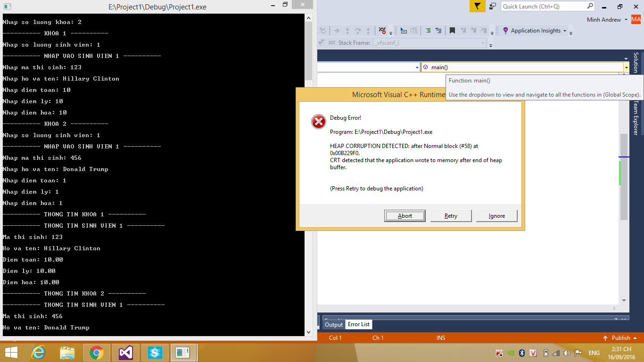The height and width of the screenshot is (362, 644).
Task: Open the Application Insights dropdown arrow
Action: [564, 31]
